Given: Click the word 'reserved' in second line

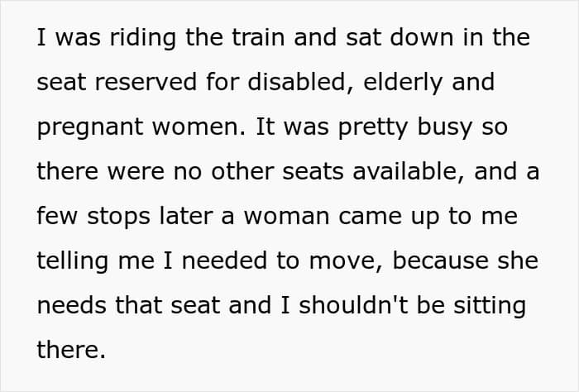Looking at the screenshot, I should coord(146,82).
